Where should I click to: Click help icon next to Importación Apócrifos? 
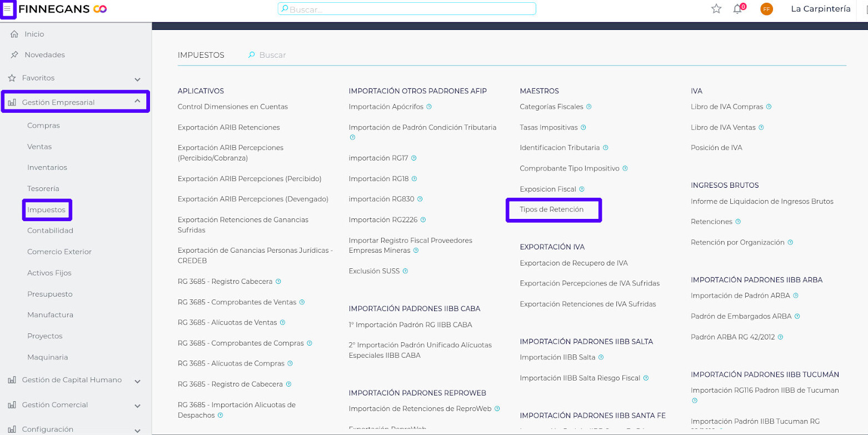pyautogui.click(x=428, y=107)
